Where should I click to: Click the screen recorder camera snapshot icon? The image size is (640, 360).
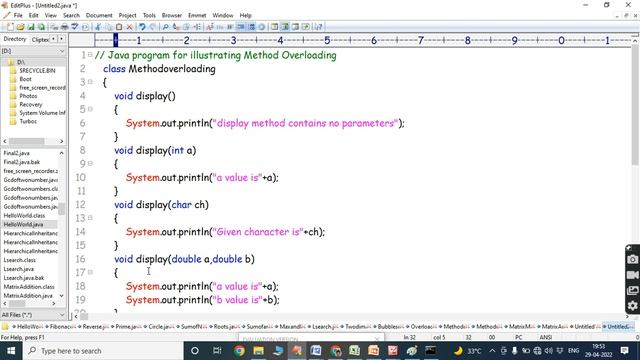[x=632, y=259]
